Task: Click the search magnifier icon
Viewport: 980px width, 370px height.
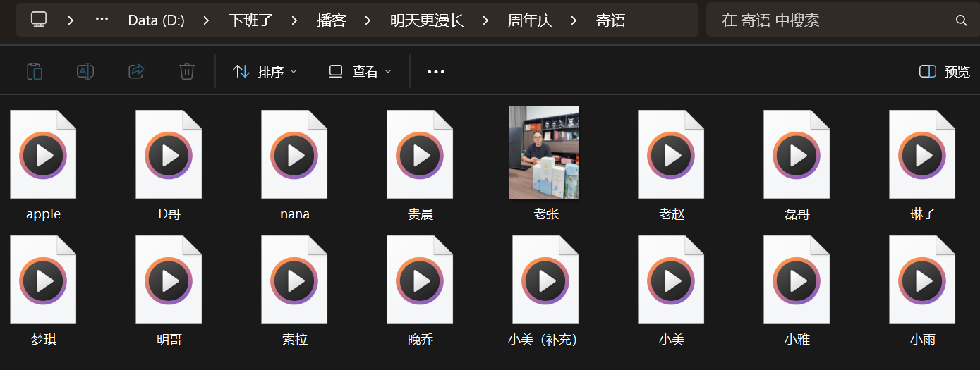Action: pyautogui.click(x=961, y=20)
